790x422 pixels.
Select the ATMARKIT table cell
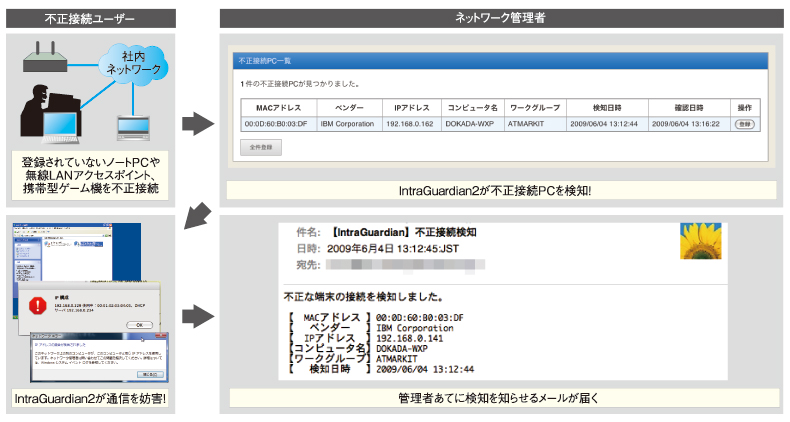(x=535, y=124)
